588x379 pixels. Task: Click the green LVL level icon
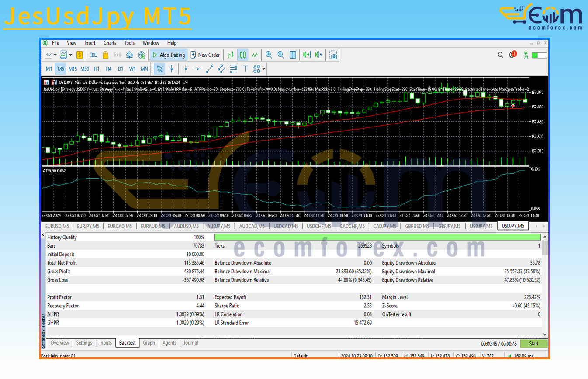526,55
